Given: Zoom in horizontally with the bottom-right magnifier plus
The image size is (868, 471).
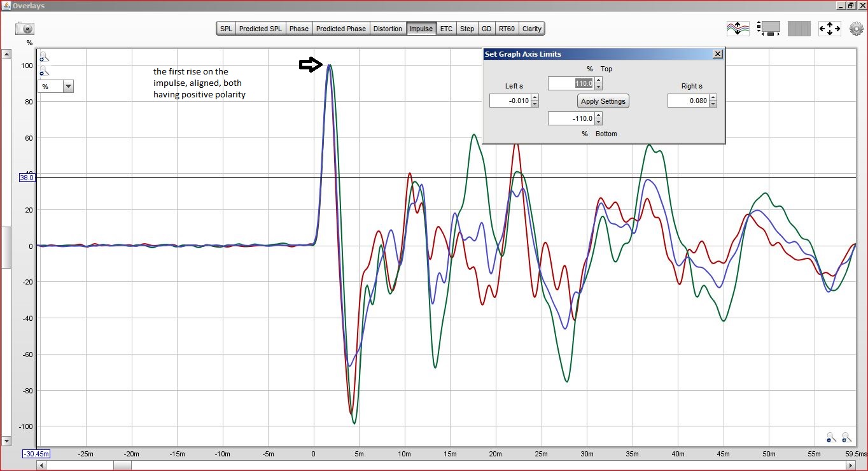Looking at the screenshot, I should point(846,437).
